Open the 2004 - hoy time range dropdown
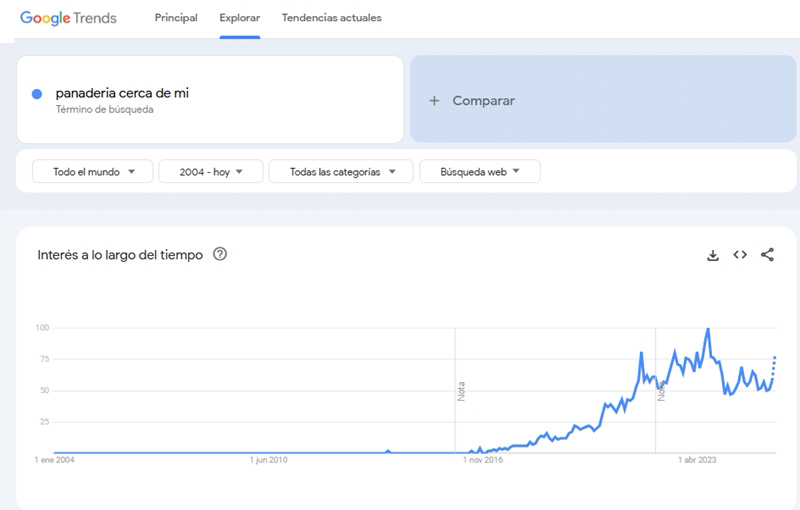 (210, 172)
